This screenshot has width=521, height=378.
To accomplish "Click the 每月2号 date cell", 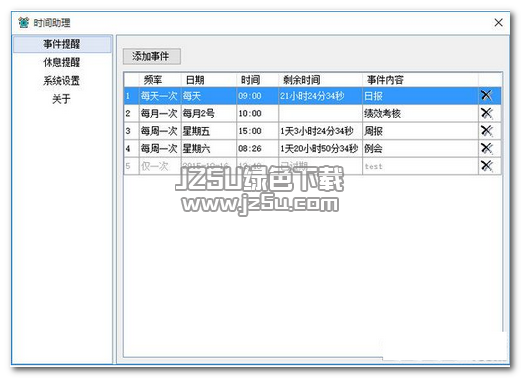I will pos(209,113).
